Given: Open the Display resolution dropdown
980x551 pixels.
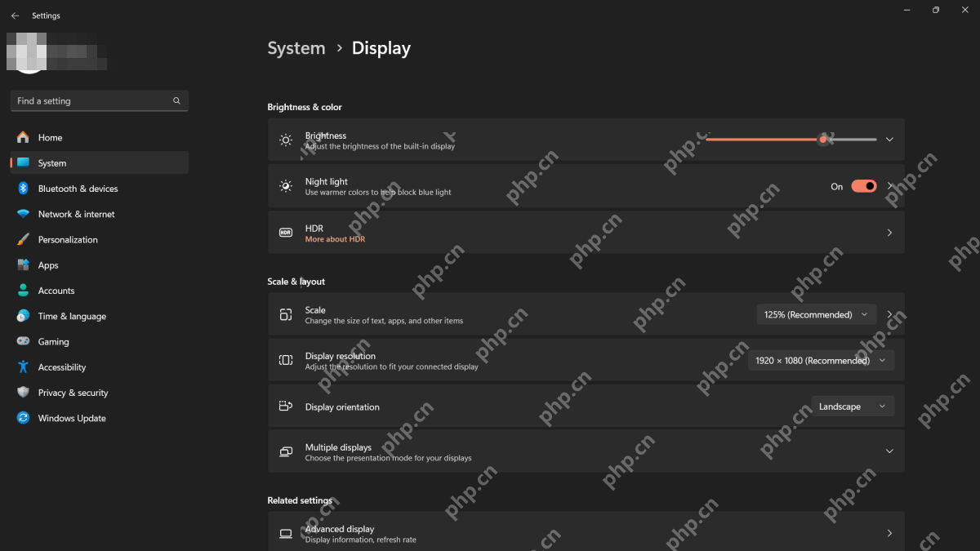Looking at the screenshot, I should [x=822, y=360].
